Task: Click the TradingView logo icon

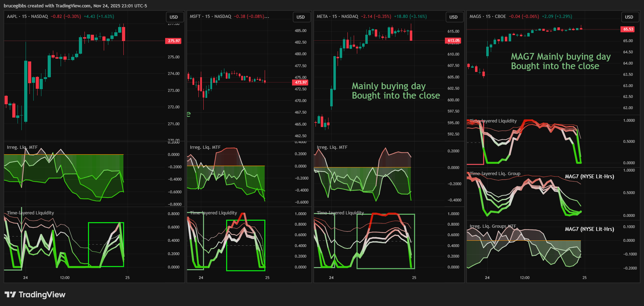Action: point(10,294)
